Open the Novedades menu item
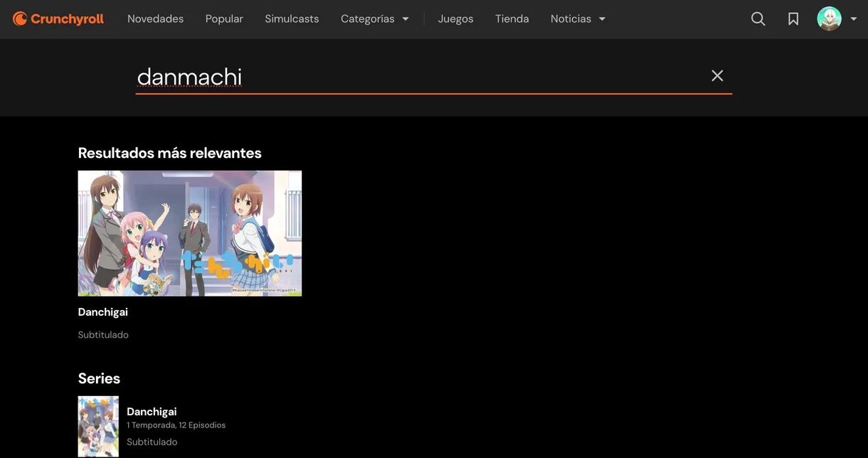Screen dimensions: 868x458 (155, 18)
